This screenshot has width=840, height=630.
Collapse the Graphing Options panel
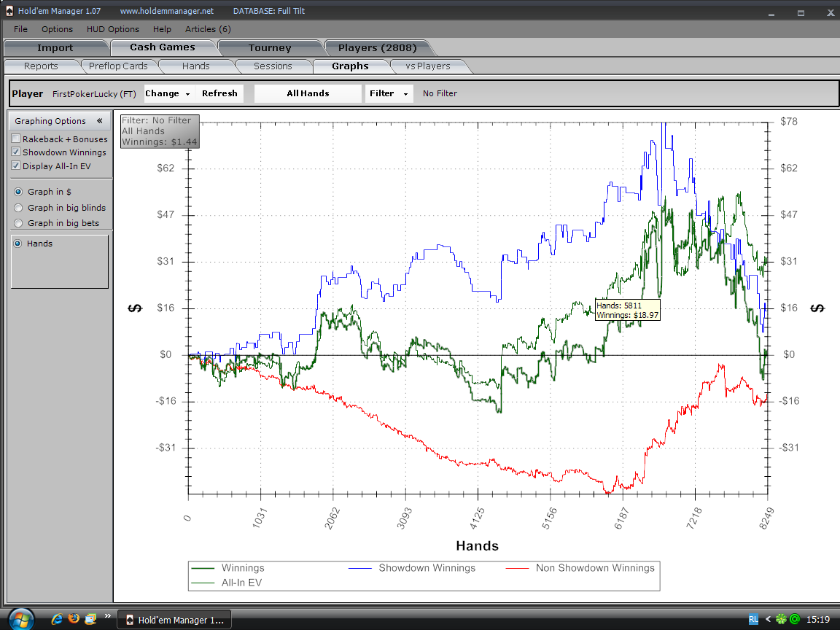(x=99, y=121)
